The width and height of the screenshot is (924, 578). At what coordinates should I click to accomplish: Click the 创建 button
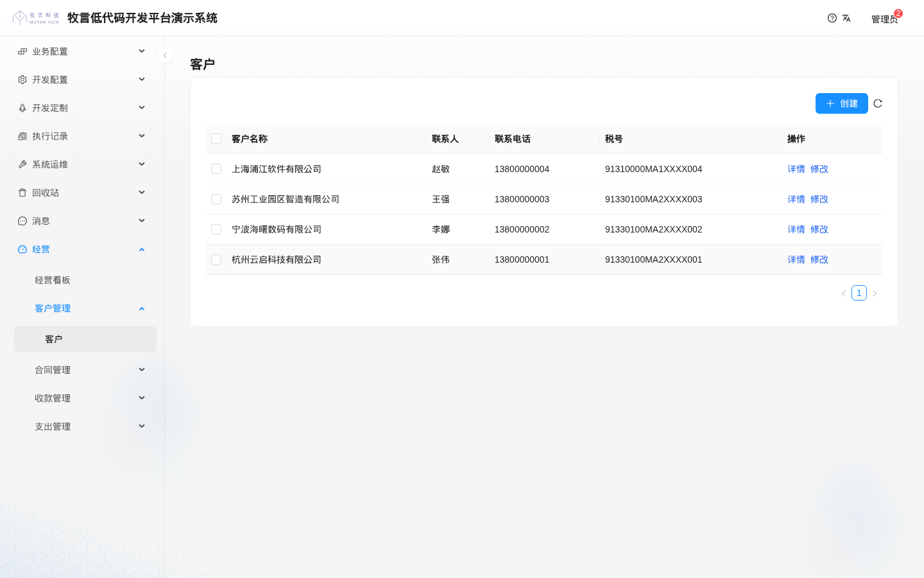tap(841, 103)
